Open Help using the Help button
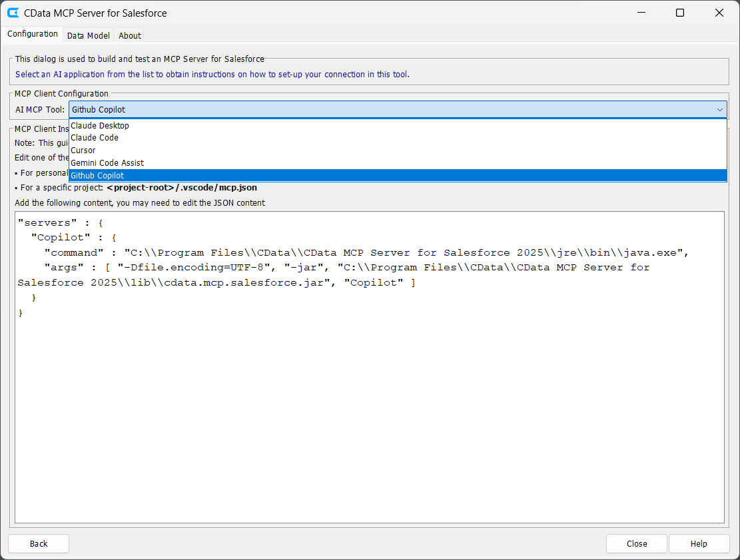The height and width of the screenshot is (560, 740). coord(698,543)
